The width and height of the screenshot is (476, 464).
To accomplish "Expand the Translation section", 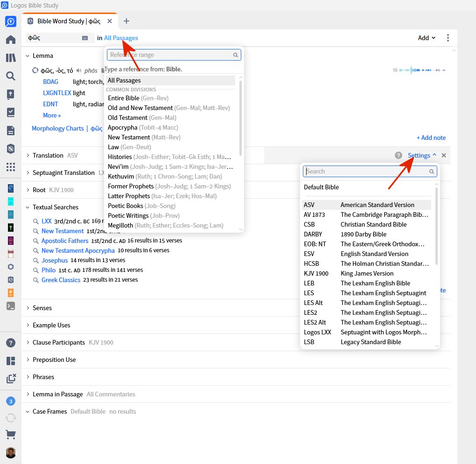I will pos(28,155).
